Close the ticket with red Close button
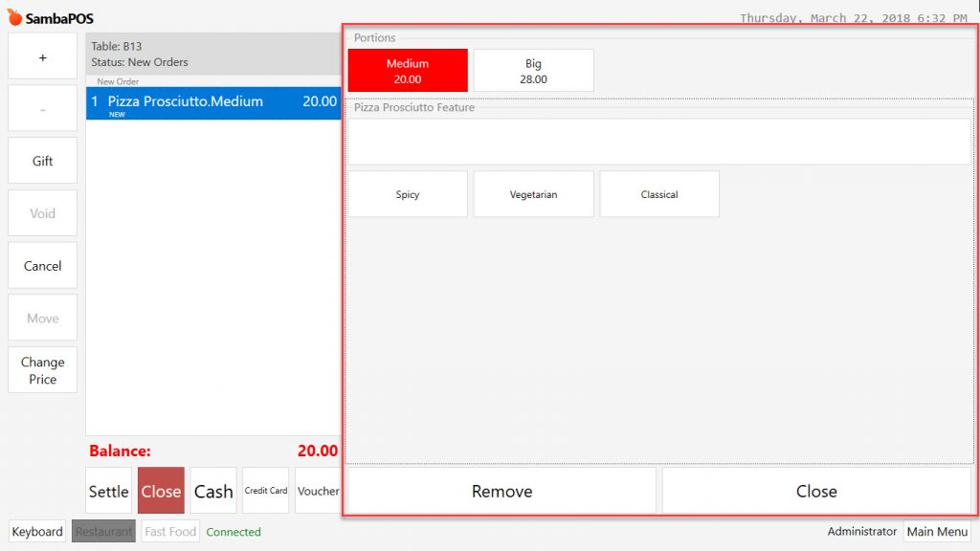This screenshot has height=551, width=980. pyautogui.click(x=161, y=491)
